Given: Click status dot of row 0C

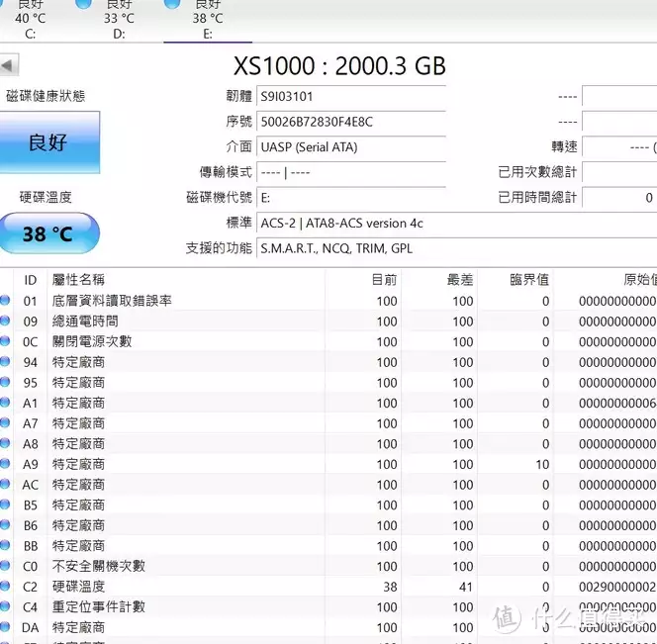Looking at the screenshot, I should [5, 340].
